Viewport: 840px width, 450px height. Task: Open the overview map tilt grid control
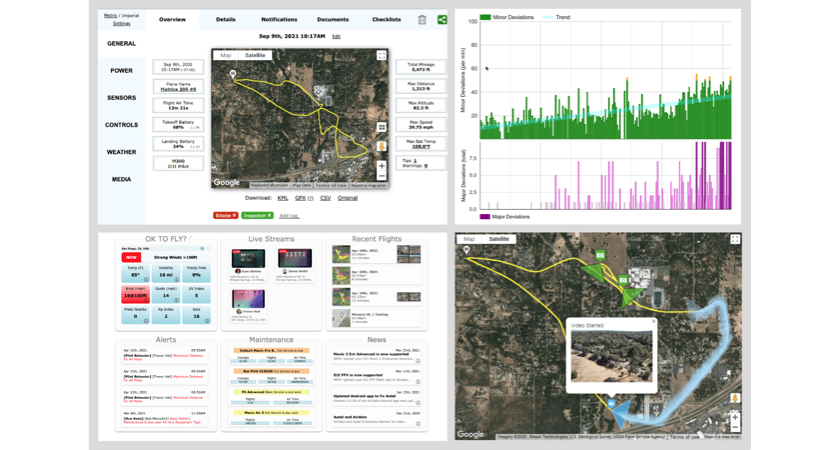click(381, 127)
